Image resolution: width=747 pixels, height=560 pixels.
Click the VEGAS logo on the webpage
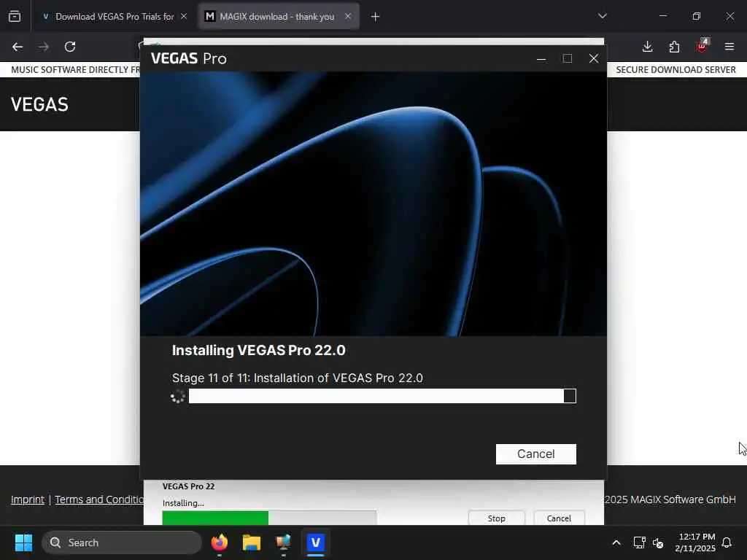[x=39, y=104]
